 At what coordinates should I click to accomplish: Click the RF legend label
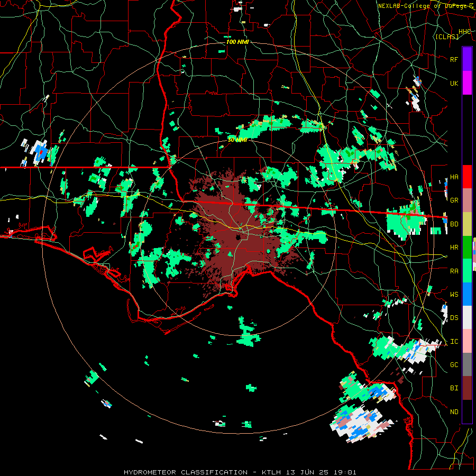pos(454,59)
